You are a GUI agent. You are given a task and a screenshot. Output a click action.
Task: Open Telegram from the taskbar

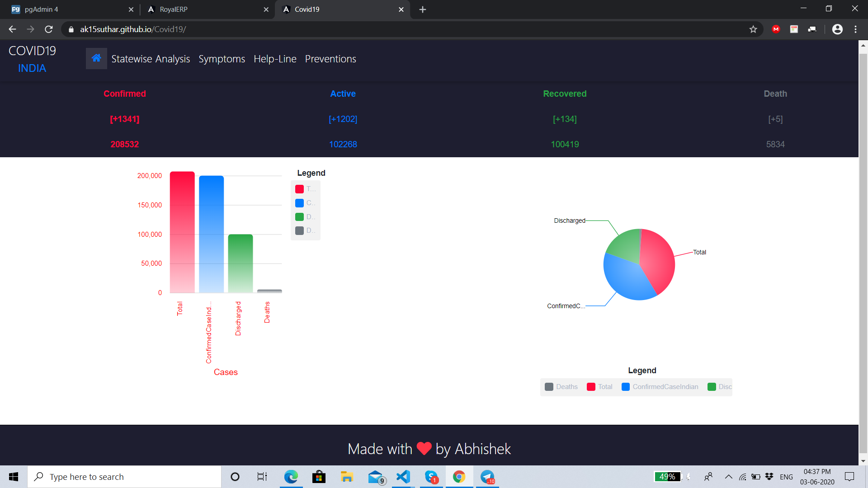click(487, 477)
